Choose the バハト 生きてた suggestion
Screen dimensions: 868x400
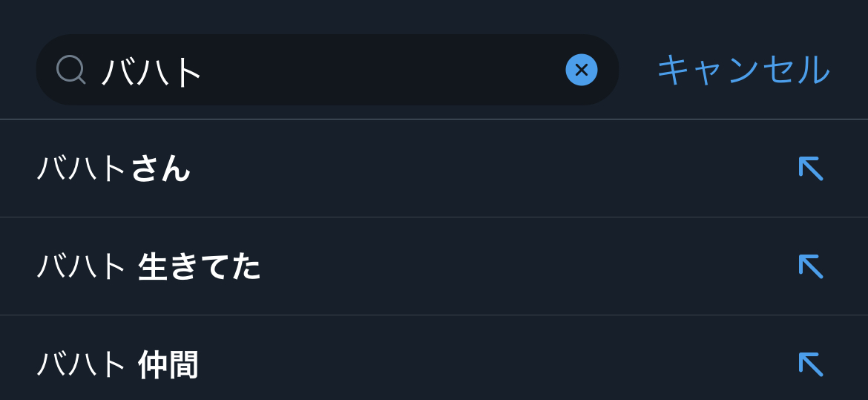[x=148, y=266]
